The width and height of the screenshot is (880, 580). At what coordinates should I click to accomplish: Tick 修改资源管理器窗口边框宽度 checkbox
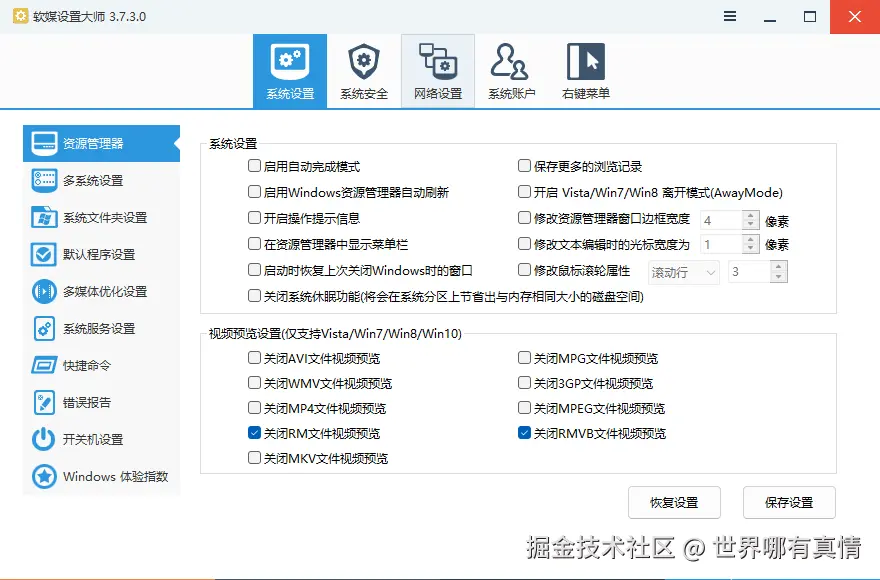pyautogui.click(x=524, y=218)
